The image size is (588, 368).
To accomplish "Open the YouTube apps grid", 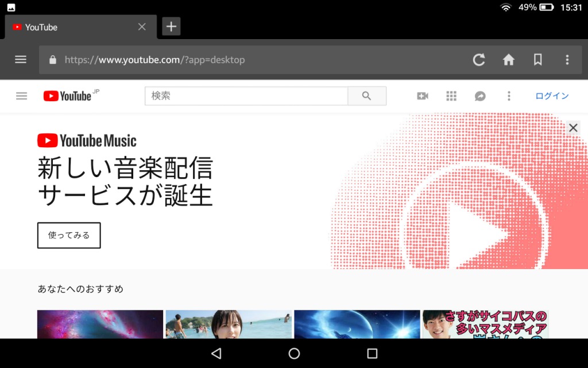I will (451, 96).
